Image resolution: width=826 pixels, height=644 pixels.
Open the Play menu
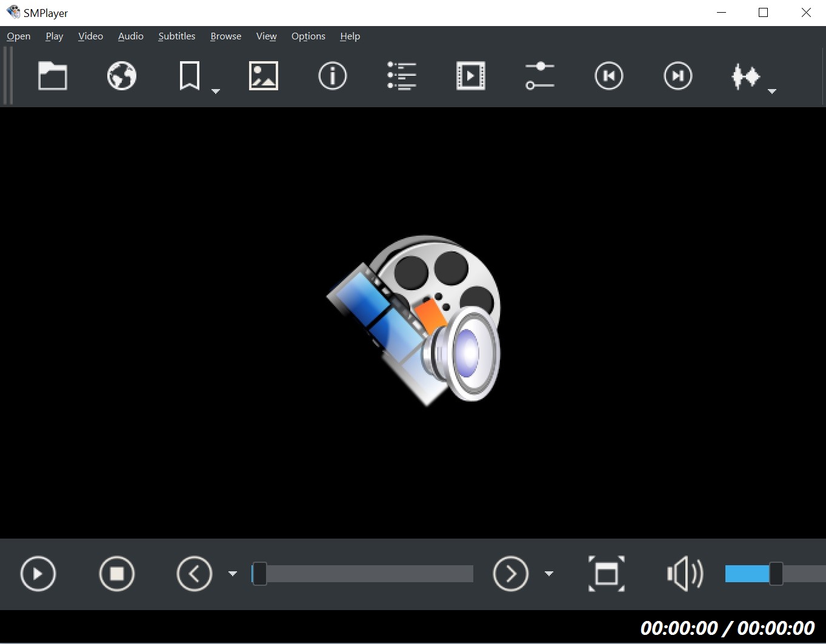(55, 36)
